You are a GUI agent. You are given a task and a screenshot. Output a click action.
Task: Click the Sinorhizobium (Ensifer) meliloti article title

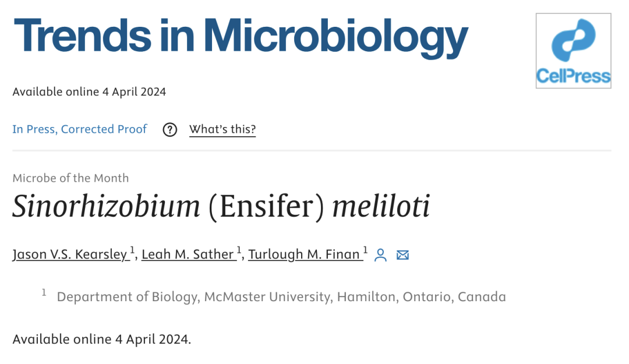click(x=221, y=206)
